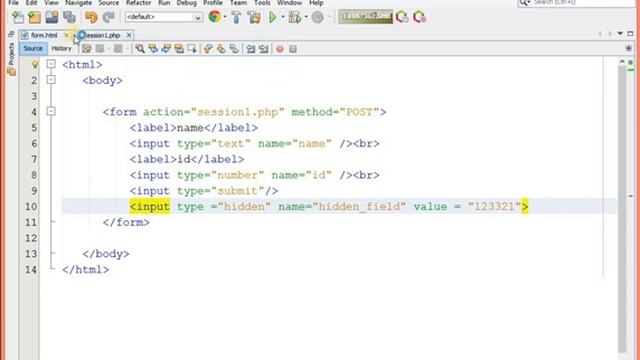The height and width of the screenshot is (360, 640).
Task: Click the scrollbar up arrow
Action: tap(622, 61)
